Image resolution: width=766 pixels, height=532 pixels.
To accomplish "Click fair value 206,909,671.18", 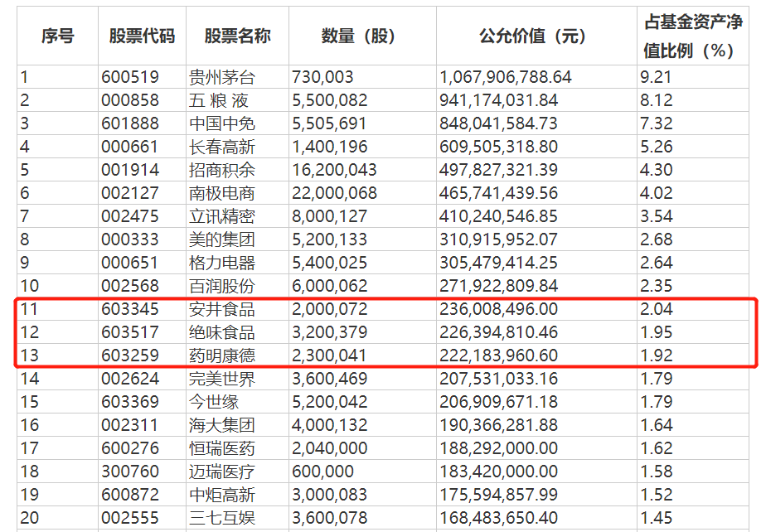I will [498, 402].
